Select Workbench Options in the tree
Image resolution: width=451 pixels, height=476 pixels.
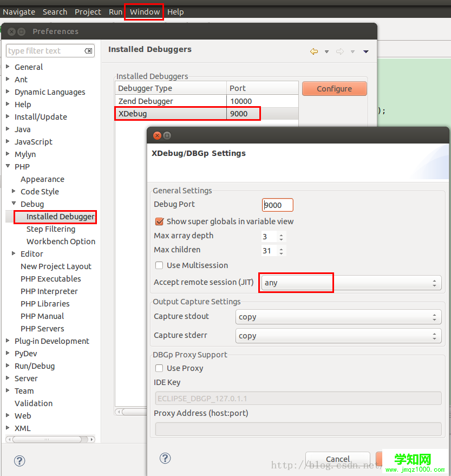(x=61, y=242)
